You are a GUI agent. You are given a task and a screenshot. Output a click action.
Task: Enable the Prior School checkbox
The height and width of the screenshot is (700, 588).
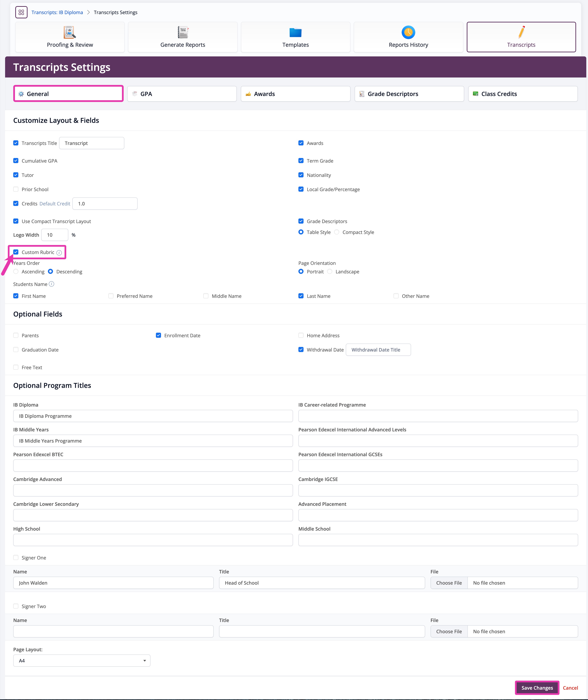[x=16, y=189]
